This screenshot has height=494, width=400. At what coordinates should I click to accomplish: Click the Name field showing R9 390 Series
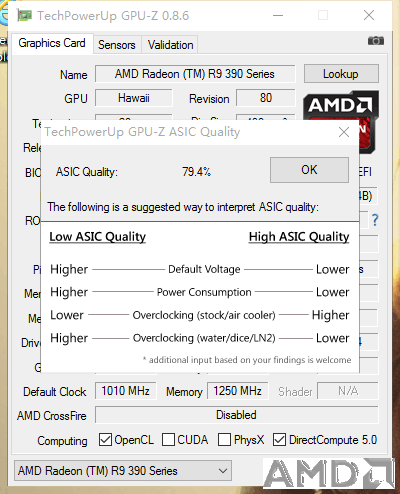click(x=195, y=74)
